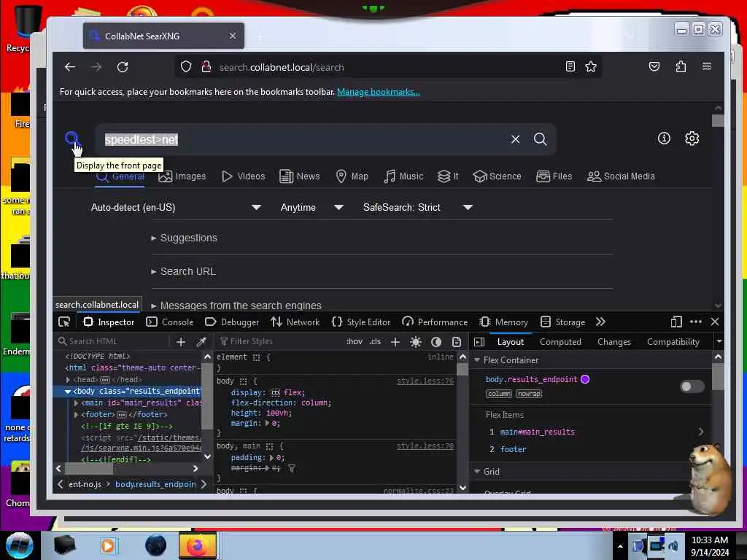This screenshot has width=747, height=560.
Task: Open the Console DevTools tab
Action: (x=170, y=322)
